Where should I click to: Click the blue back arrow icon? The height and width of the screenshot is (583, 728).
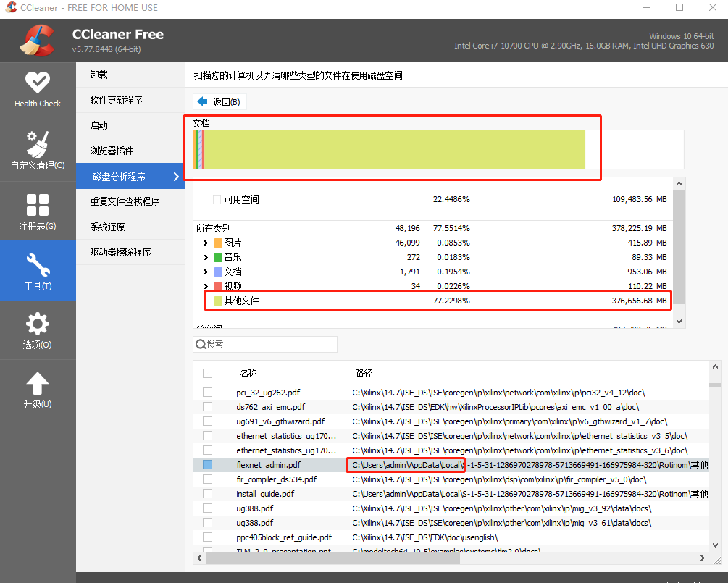[202, 101]
